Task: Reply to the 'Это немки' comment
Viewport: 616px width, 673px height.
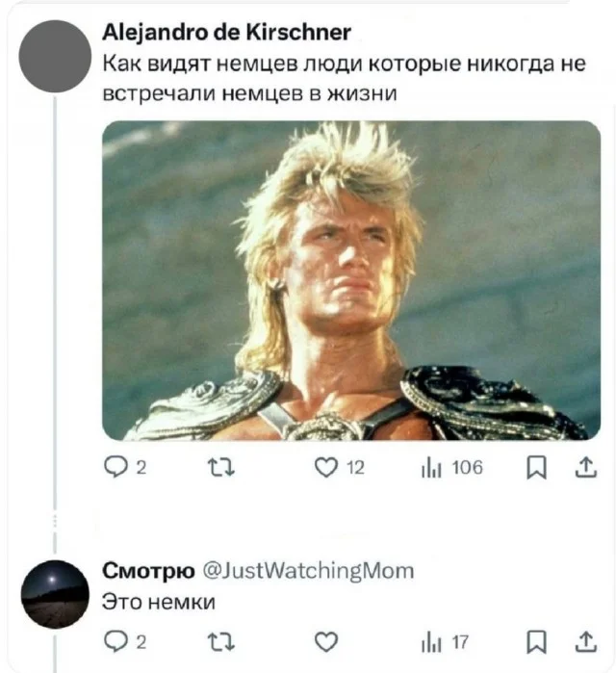Action: coord(125,642)
